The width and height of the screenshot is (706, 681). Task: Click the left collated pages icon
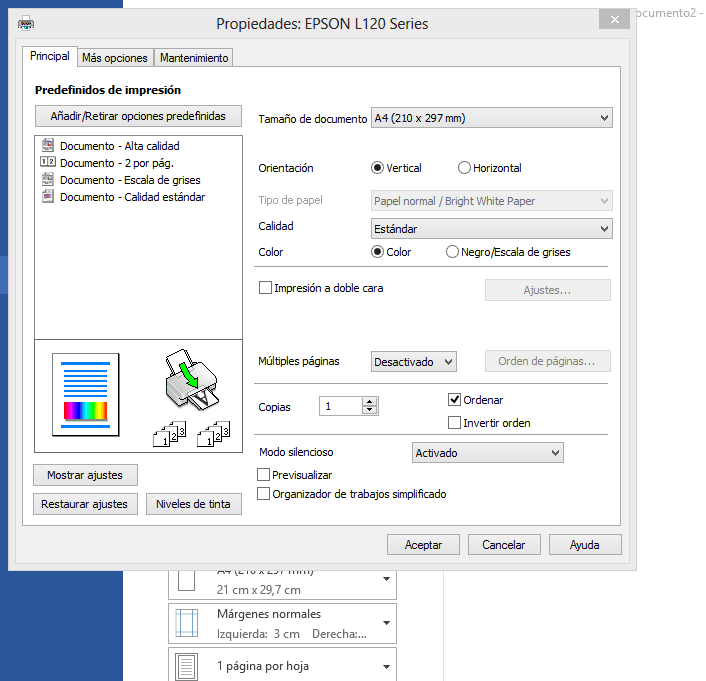tap(168, 434)
